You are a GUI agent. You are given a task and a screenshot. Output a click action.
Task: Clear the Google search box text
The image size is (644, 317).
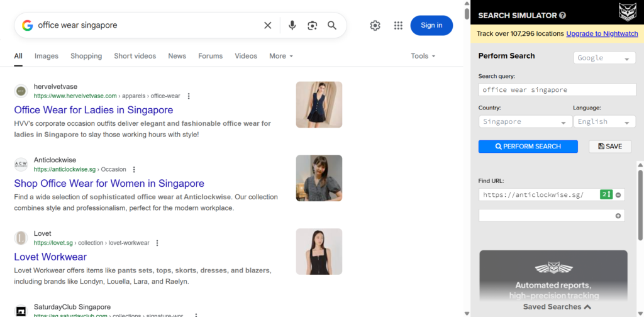(x=267, y=25)
